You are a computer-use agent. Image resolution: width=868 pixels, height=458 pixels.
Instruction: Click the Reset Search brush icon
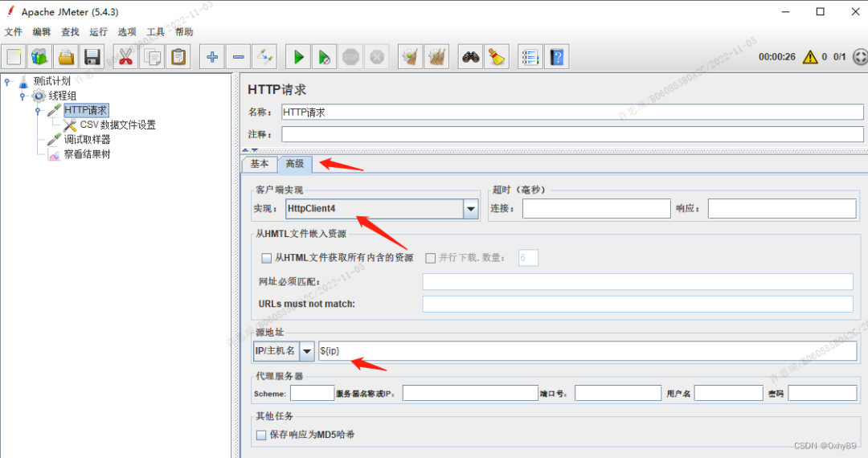point(497,57)
